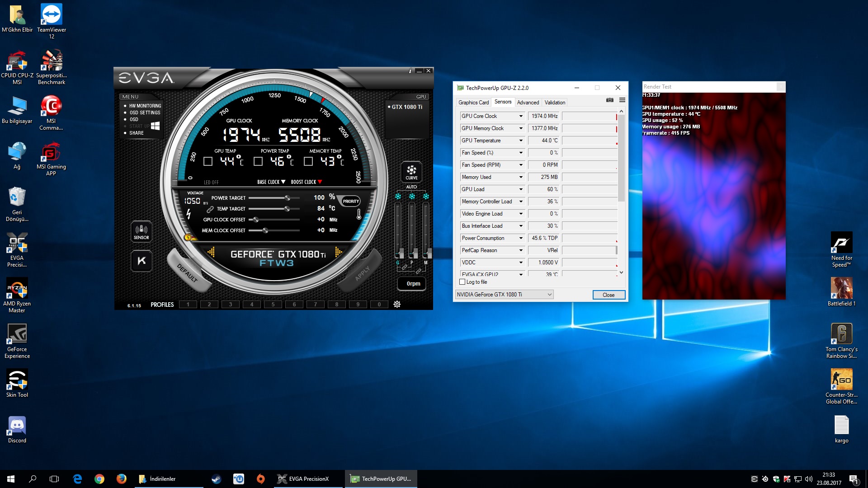Click the MEM CLOCK OFFSET slider handle
Screen dimensions: 868x488
(265, 230)
